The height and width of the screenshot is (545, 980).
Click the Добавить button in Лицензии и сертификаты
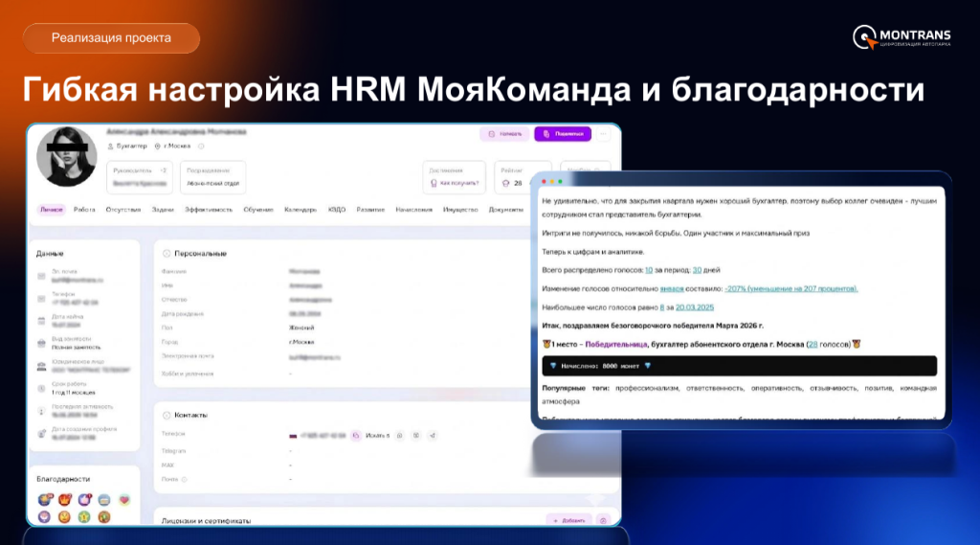[x=569, y=520]
